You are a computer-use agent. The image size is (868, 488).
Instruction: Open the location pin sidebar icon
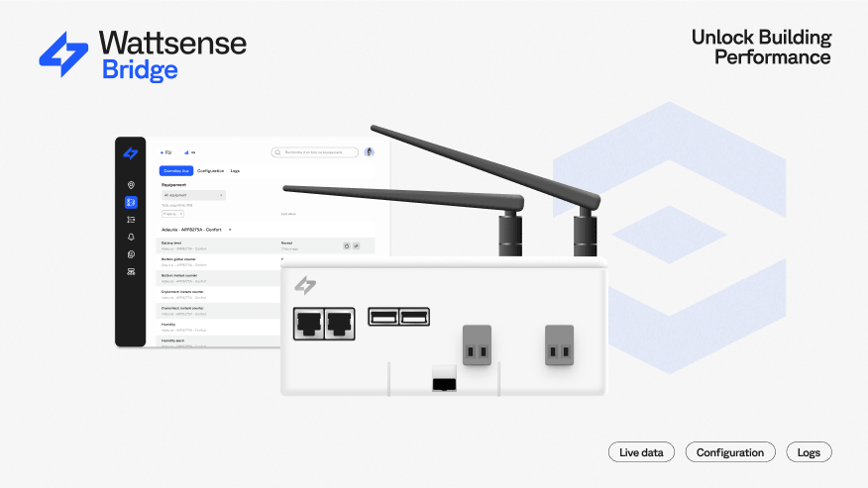(131, 185)
